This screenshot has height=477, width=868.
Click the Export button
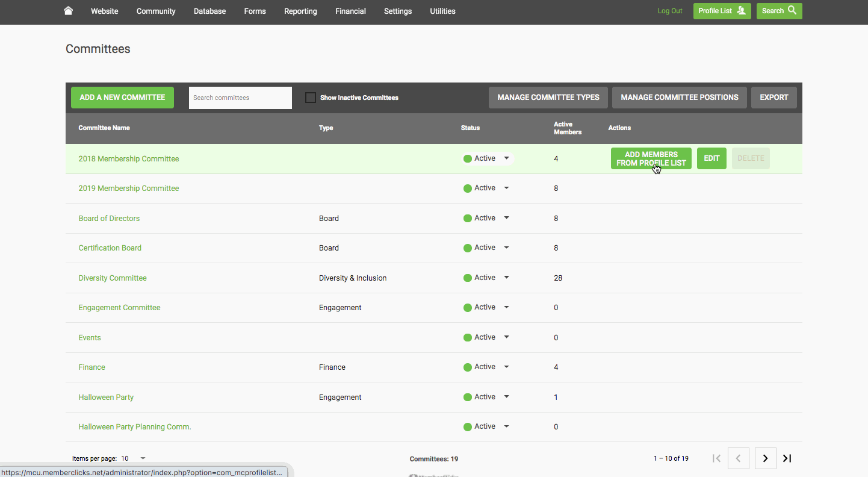tap(774, 98)
